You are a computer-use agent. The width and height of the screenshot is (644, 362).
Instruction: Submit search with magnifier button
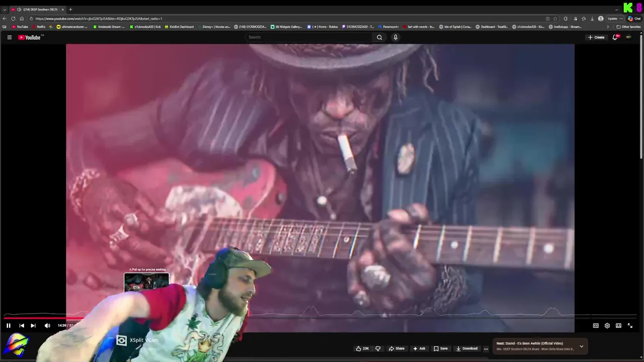pyautogui.click(x=379, y=37)
